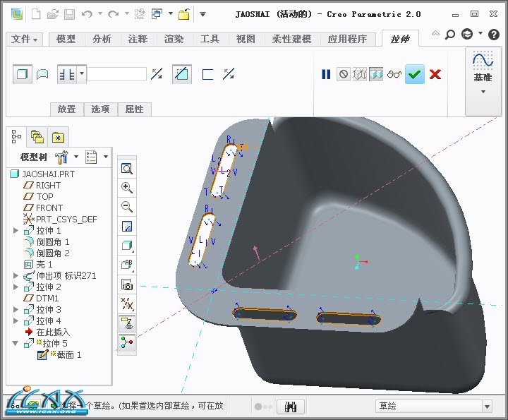Open the Properties (属性) panel tab

[135, 109]
